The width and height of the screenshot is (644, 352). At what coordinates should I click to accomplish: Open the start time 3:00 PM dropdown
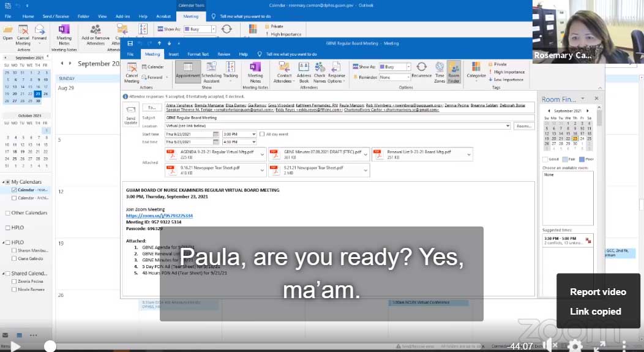(254, 134)
